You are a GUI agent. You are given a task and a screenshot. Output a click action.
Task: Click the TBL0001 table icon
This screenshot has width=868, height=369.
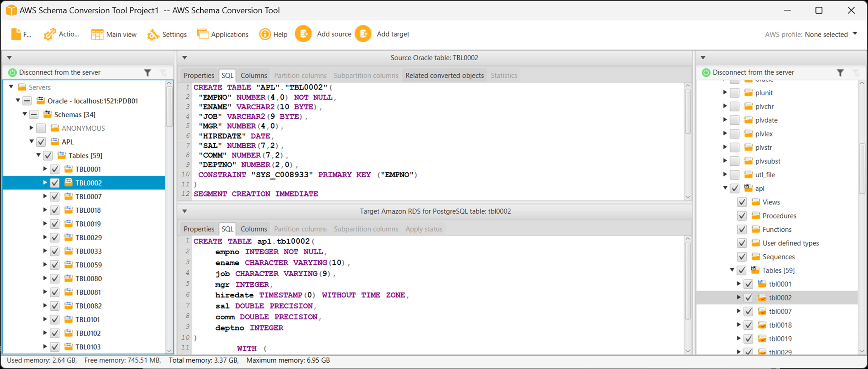coord(68,169)
